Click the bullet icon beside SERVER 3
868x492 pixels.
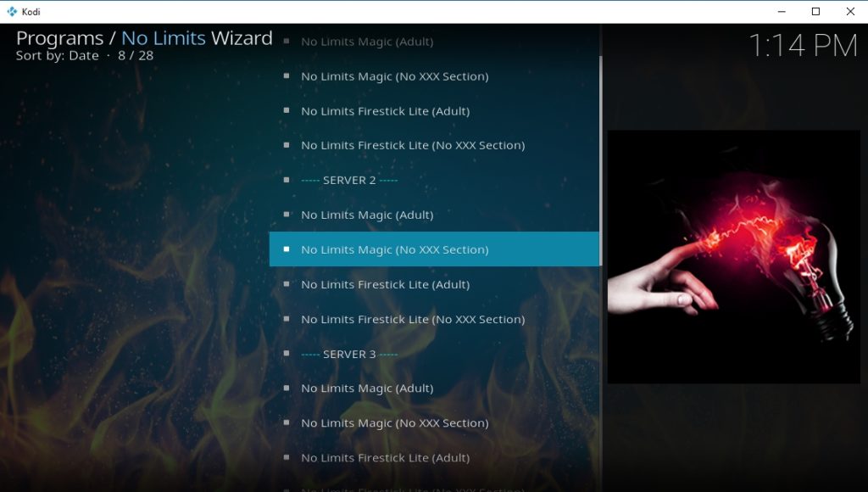point(287,353)
